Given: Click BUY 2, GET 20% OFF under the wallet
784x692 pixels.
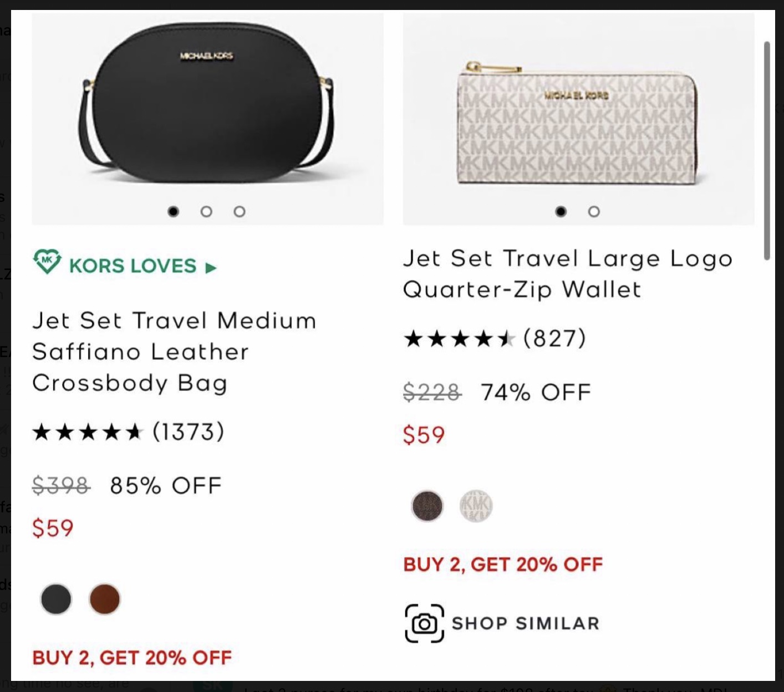Looking at the screenshot, I should pyautogui.click(x=503, y=564).
